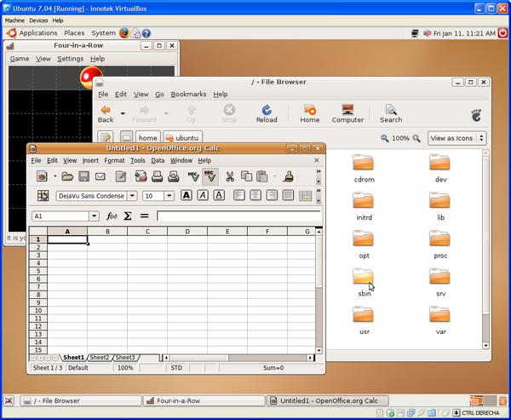Click the formula input line in Calc
The width and height of the screenshot is (511, 420).
(238, 216)
